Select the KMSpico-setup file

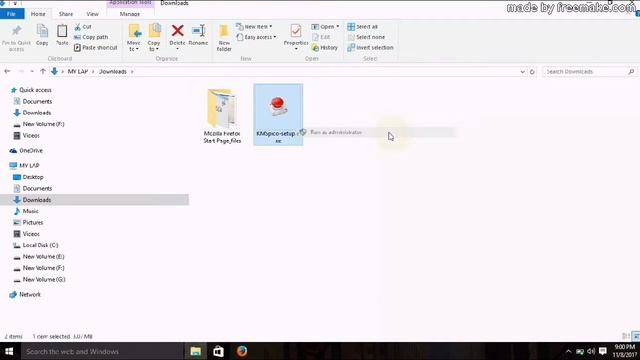[x=278, y=114]
